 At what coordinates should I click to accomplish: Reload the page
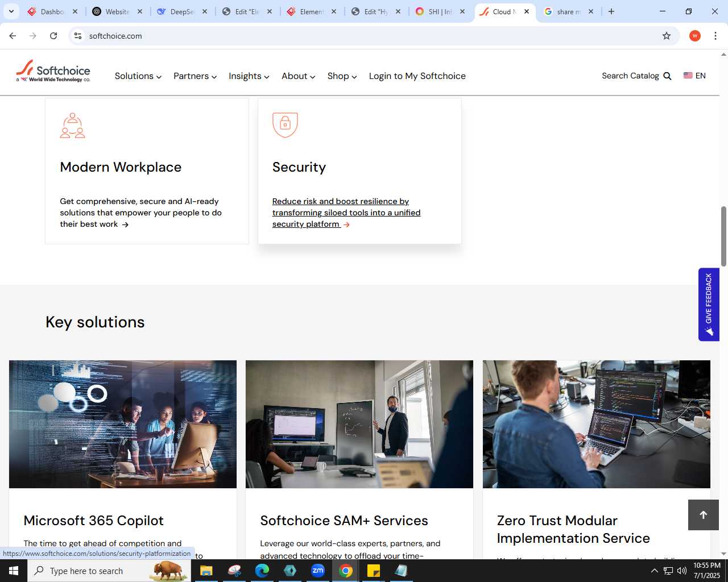pyautogui.click(x=53, y=36)
